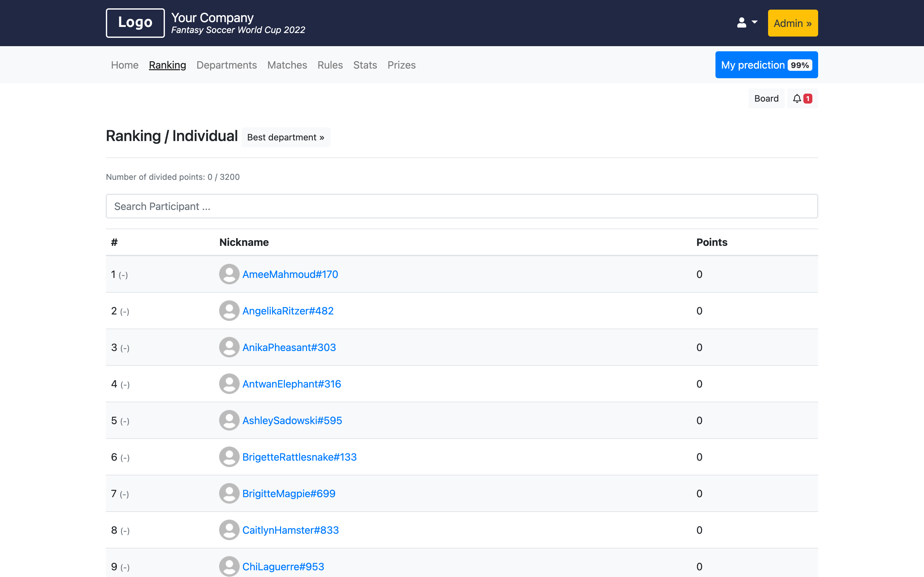Click BrigetteMagpie#699 profile avatar
The height and width of the screenshot is (577, 924).
coord(229,493)
